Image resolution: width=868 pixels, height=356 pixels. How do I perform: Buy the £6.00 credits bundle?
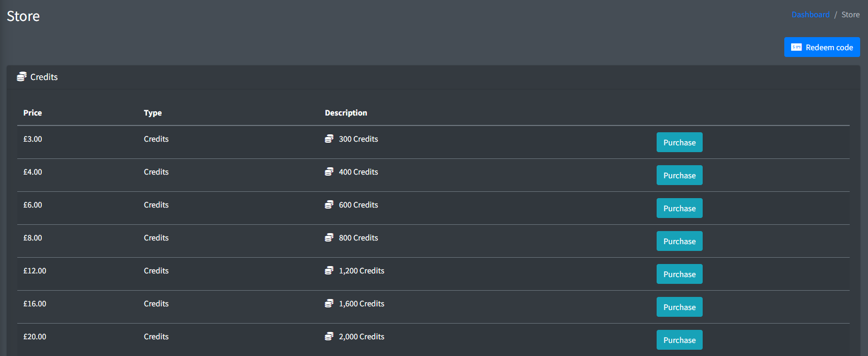point(679,208)
